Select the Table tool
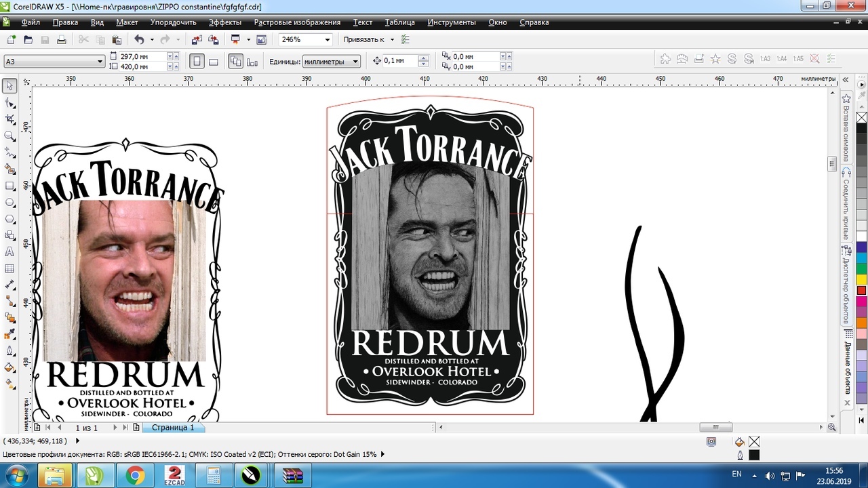868x488 pixels. coord(9,268)
